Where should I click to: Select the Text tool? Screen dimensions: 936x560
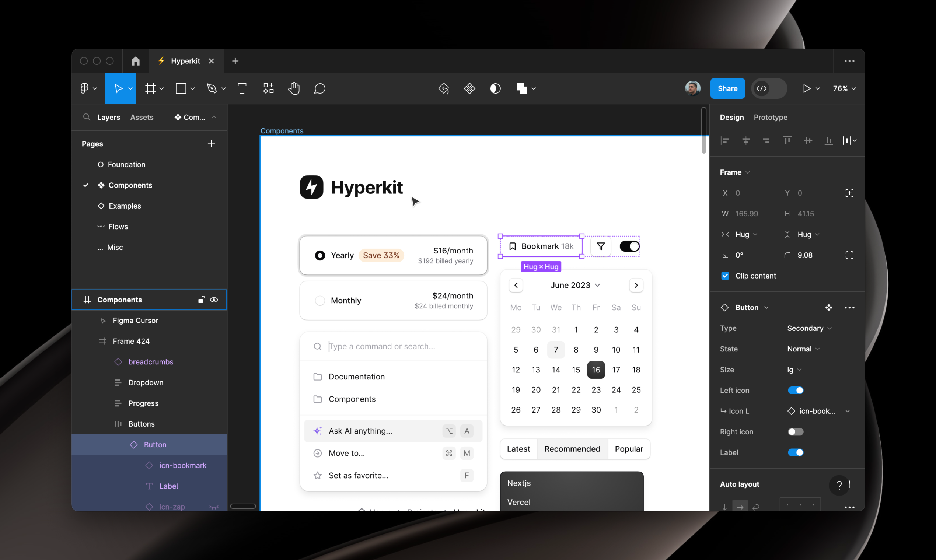pos(242,88)
